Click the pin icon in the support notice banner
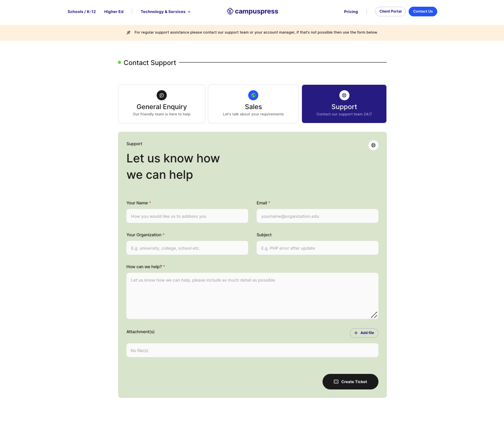 129,32
